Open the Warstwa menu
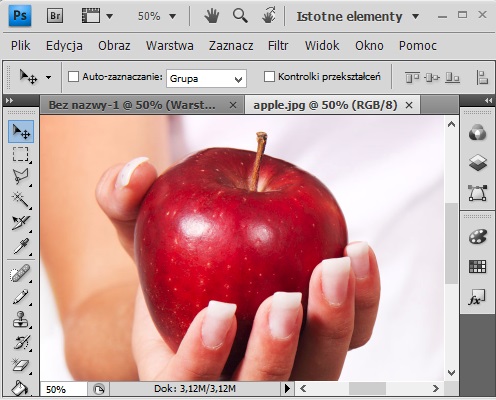 click(169, 46)
